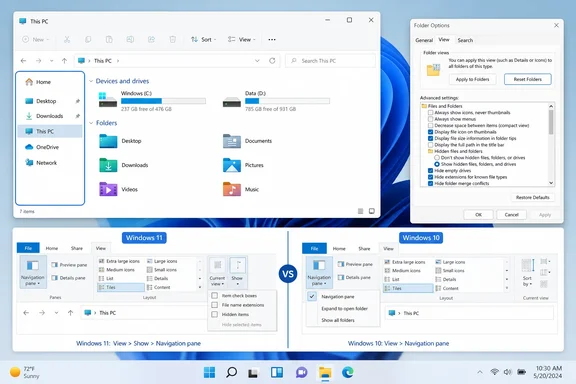Check Item check boxes in Show menu
576x384 pixels.
215,295
